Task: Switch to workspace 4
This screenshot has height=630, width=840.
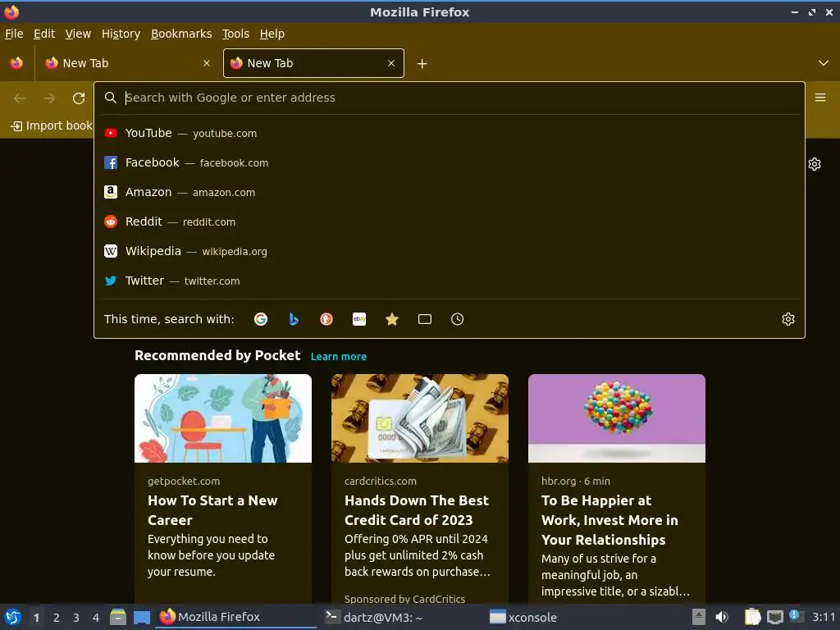Action: click(x=96, y=618)
